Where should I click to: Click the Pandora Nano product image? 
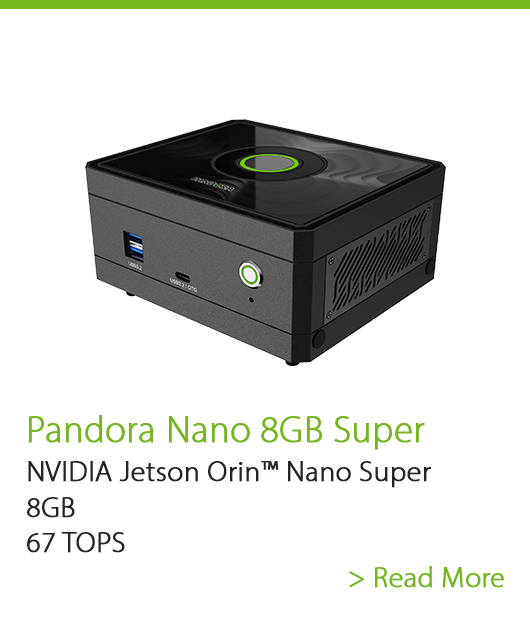tap(265, 242)
